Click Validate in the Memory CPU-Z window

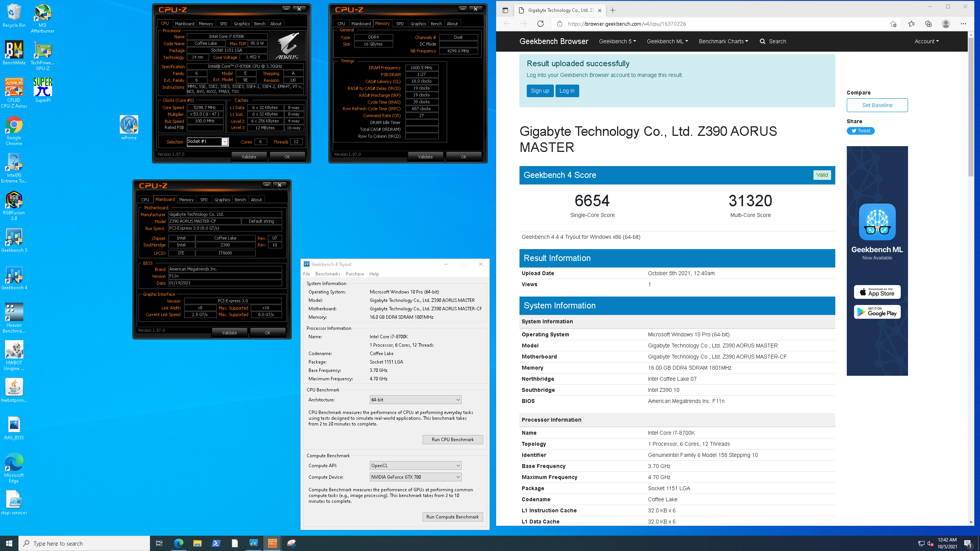pos(425,157)
